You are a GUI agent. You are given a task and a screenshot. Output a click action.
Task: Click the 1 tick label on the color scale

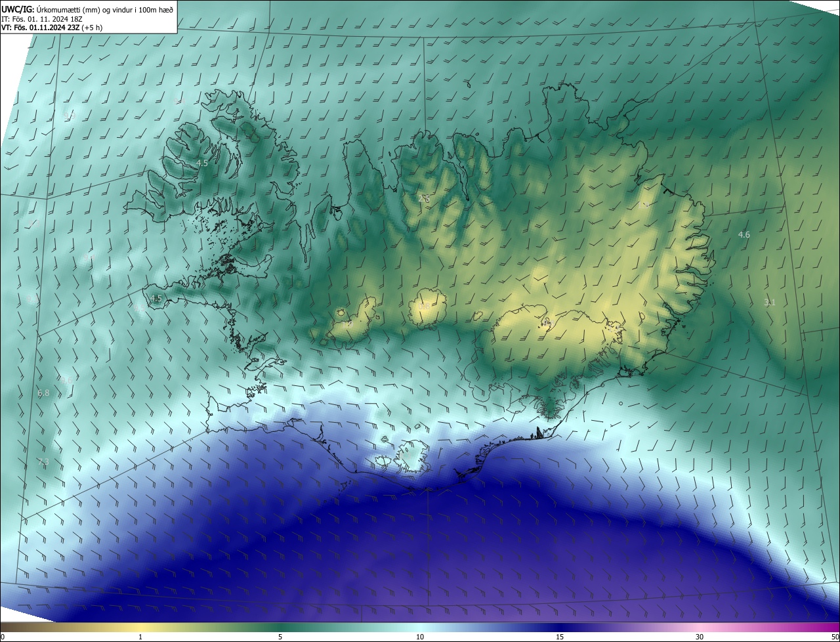tap(140, 637)
